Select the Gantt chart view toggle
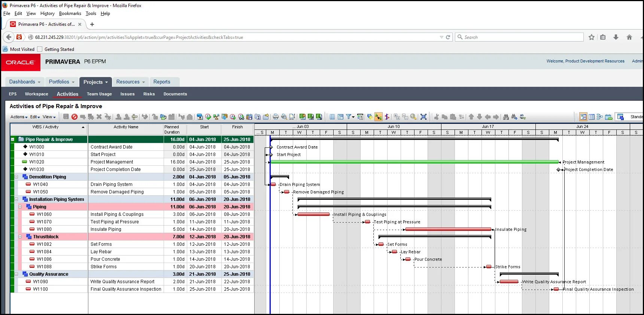The width and height of the screenshot is (644, 315). pos(583,117)
